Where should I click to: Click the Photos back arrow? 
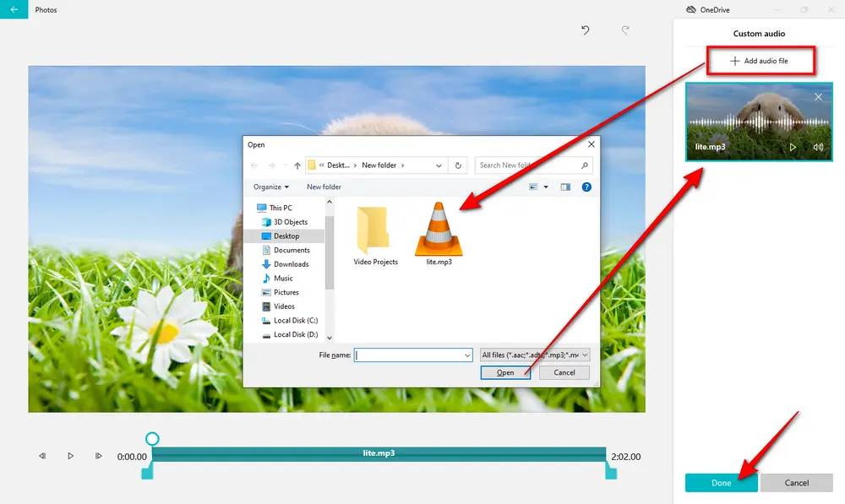click(x=14, y=10)
